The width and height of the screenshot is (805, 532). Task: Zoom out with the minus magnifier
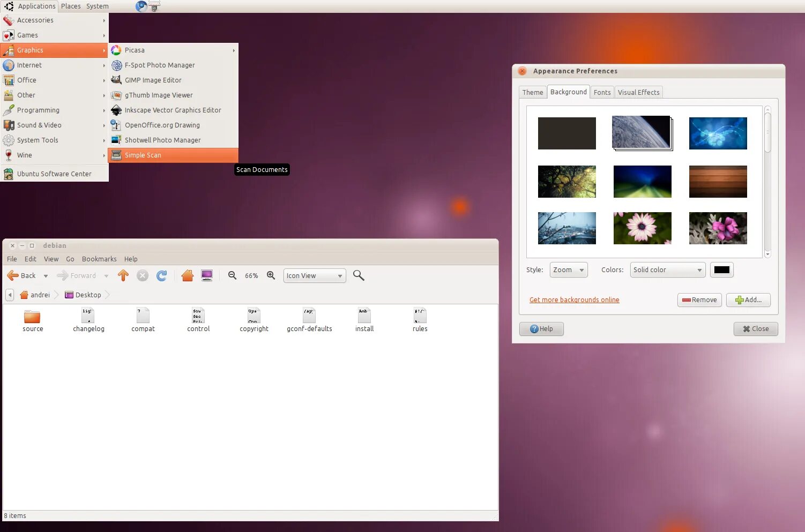(x=232, y=275)
